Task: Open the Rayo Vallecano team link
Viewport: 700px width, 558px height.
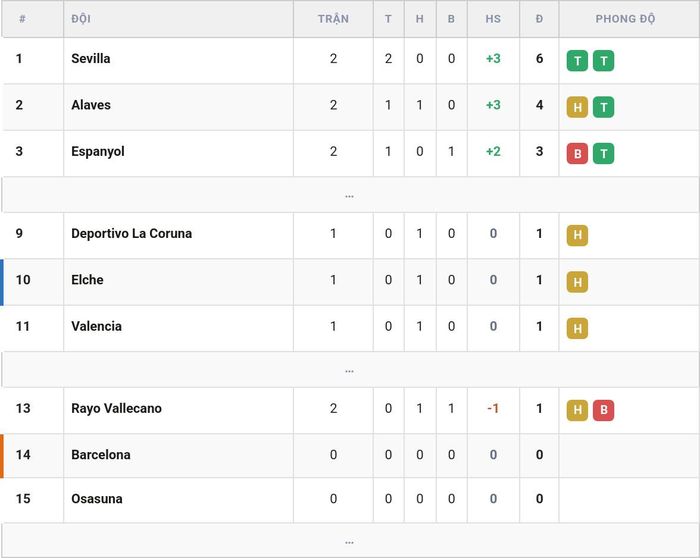Action: [117, 408]
